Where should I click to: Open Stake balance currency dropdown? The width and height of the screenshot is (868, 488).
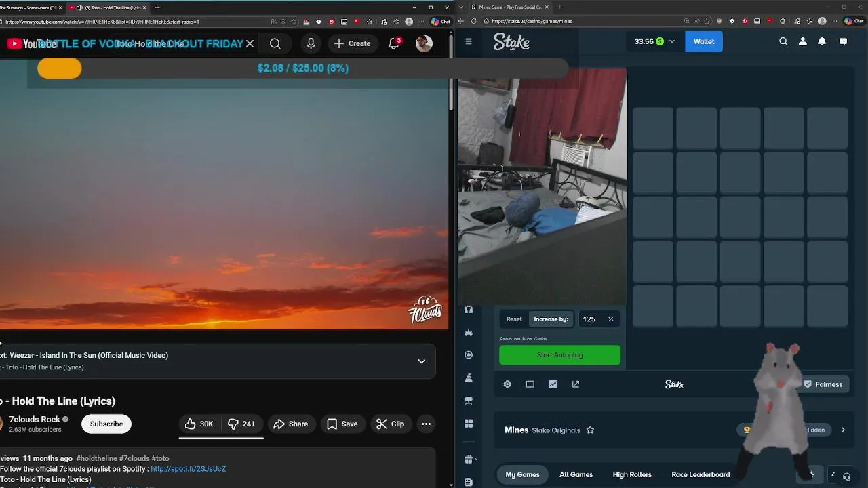tap(654, 41)
